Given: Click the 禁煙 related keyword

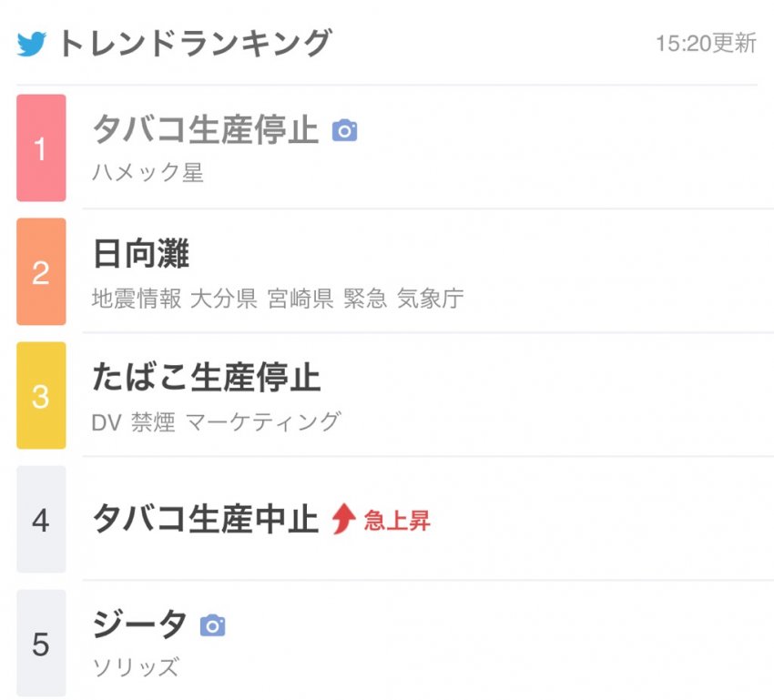Looking at the screenshot, I should click(x=152, y=421).
